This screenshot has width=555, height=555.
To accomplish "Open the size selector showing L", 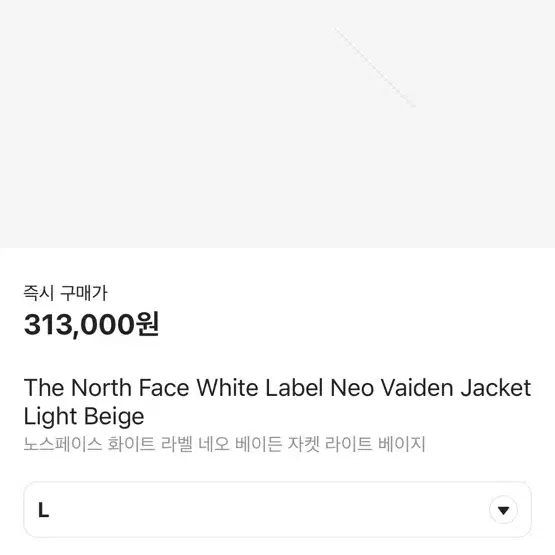I will pyautogui.click(x=277, y=510).
